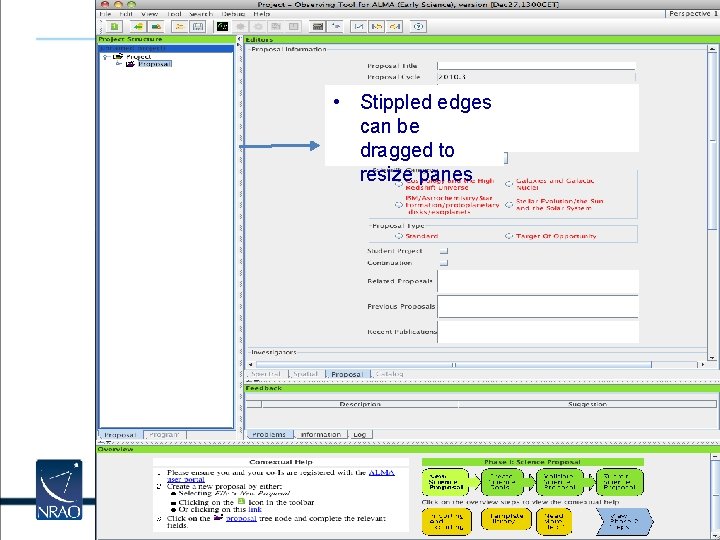
Task: Open the File menu
Action: [105, 14]
